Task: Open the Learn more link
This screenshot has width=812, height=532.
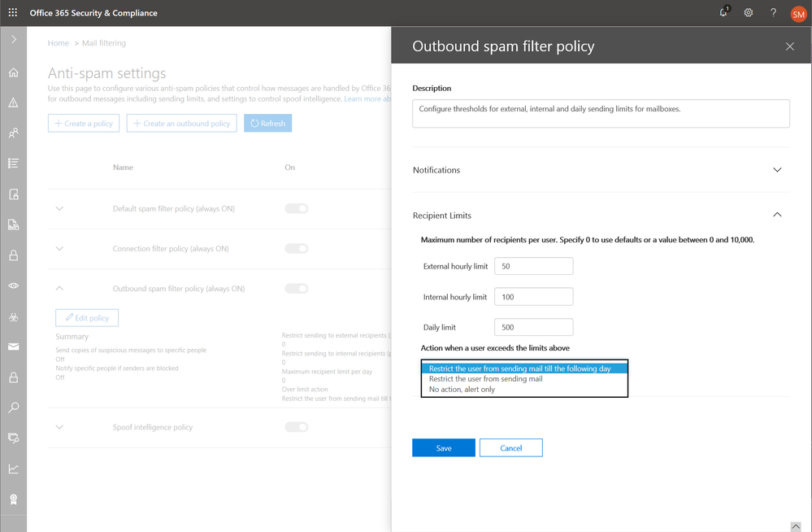Action: pyautogui.click(x=367, y=98)
